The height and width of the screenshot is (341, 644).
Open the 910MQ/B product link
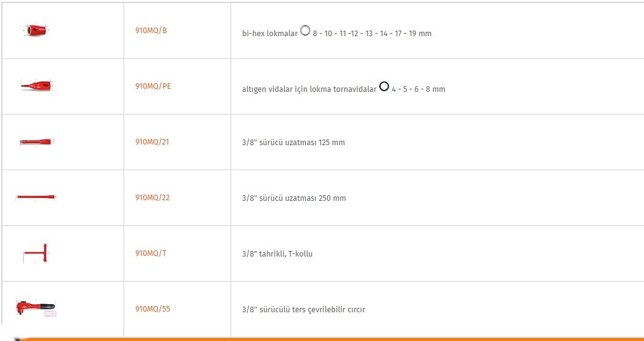(151, 31)
